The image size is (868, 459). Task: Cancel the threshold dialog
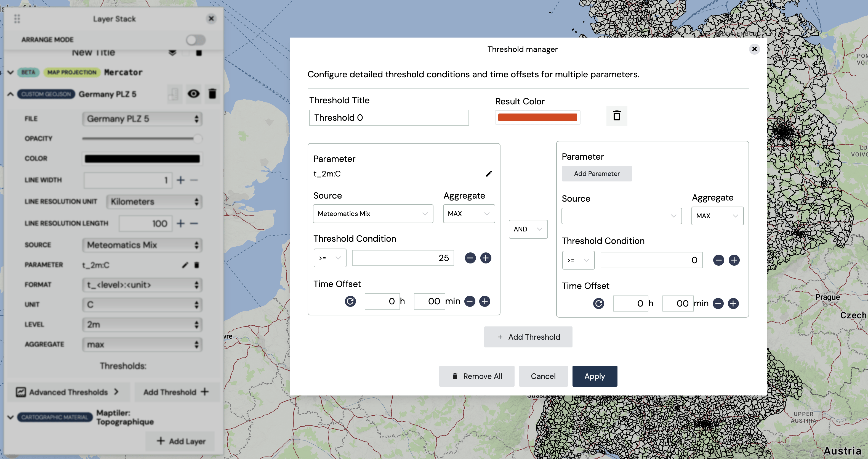pyautogui.click(x=543, y=376)
